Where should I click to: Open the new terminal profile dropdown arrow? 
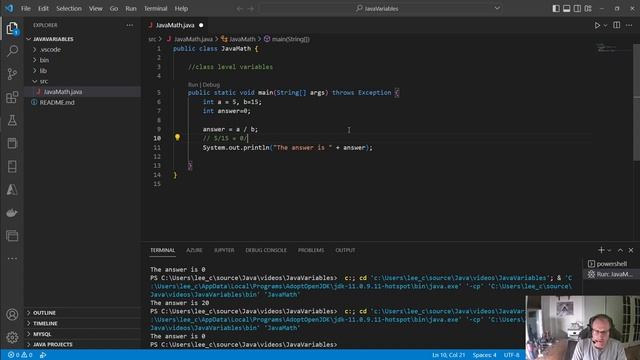click(x=609, y=250)
